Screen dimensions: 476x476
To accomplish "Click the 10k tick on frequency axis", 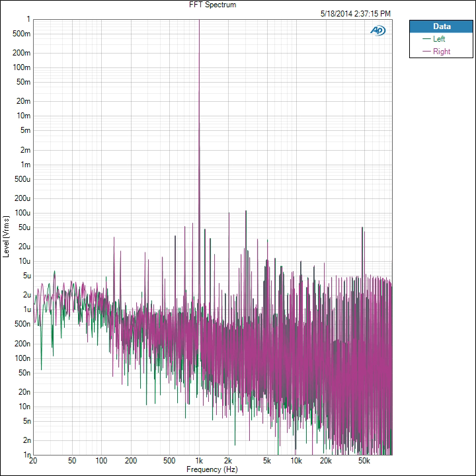I will point(297,460).
